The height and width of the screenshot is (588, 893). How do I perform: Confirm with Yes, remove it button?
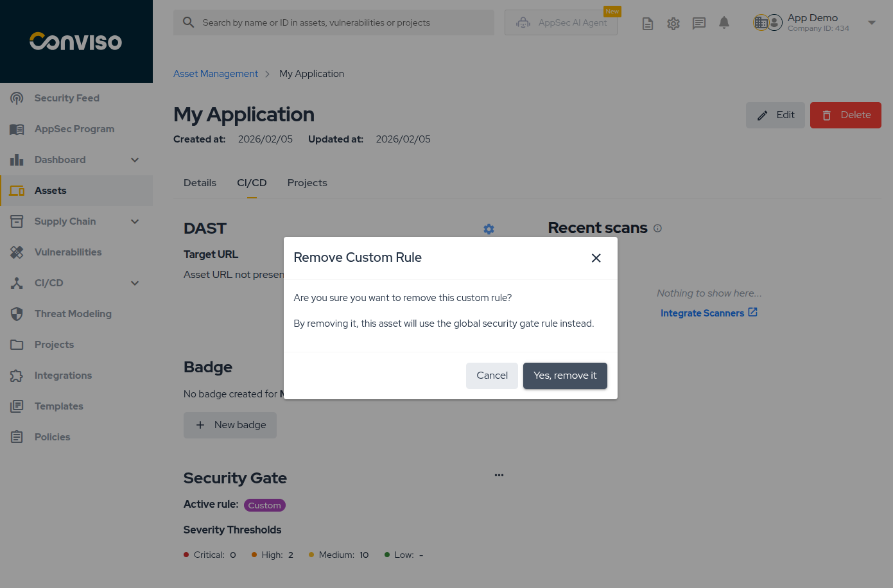point(565,376)
